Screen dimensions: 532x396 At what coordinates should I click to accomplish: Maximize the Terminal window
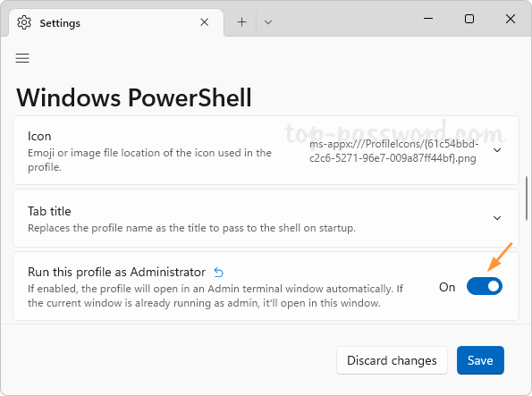[x=469, y=19]
